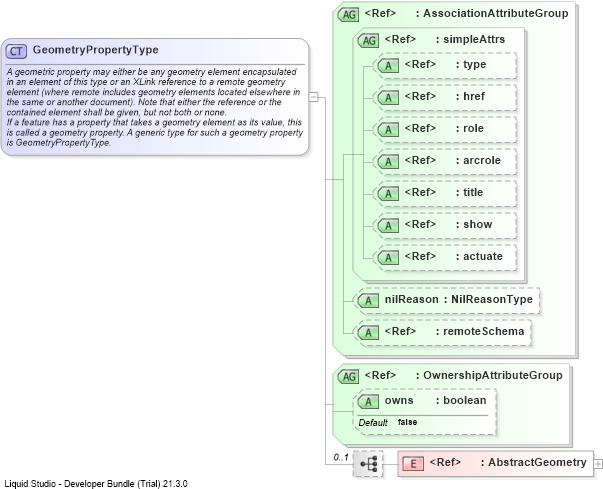Click the CT icon of GeometryPropertyType
The image size is (603, 489).
(16, 51)
